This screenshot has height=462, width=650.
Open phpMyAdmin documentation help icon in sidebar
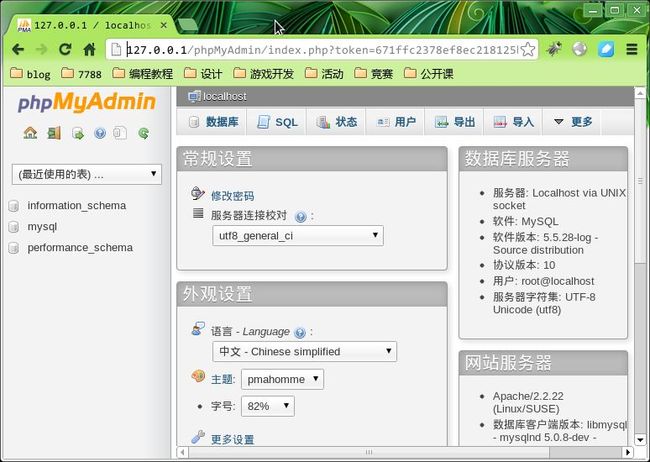(x=100, y=133)
